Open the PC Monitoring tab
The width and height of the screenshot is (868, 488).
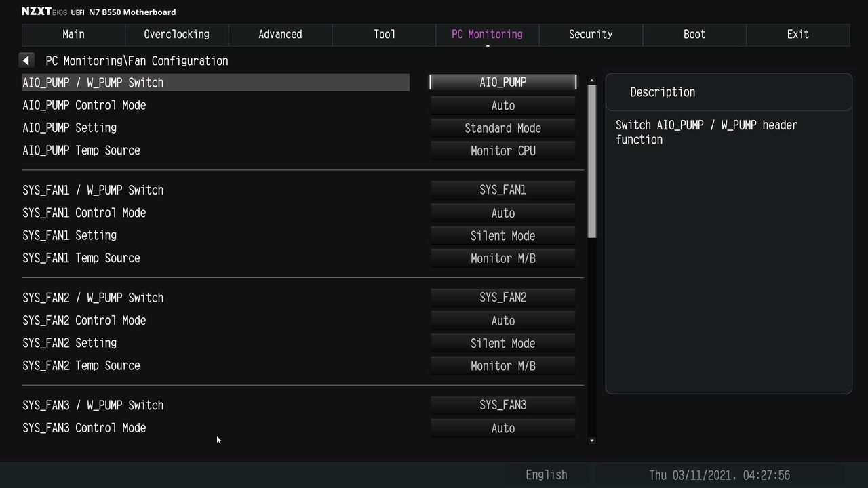[x=487, y=35]
